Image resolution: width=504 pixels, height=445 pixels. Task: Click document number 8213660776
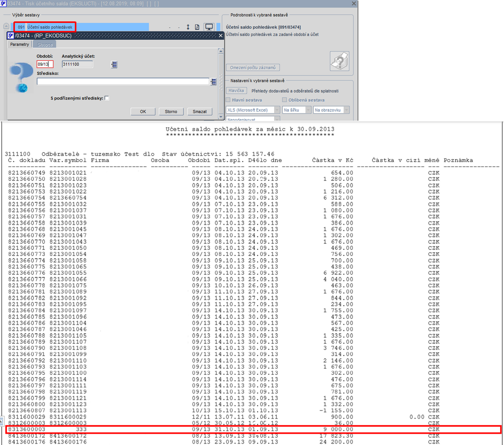27,272
